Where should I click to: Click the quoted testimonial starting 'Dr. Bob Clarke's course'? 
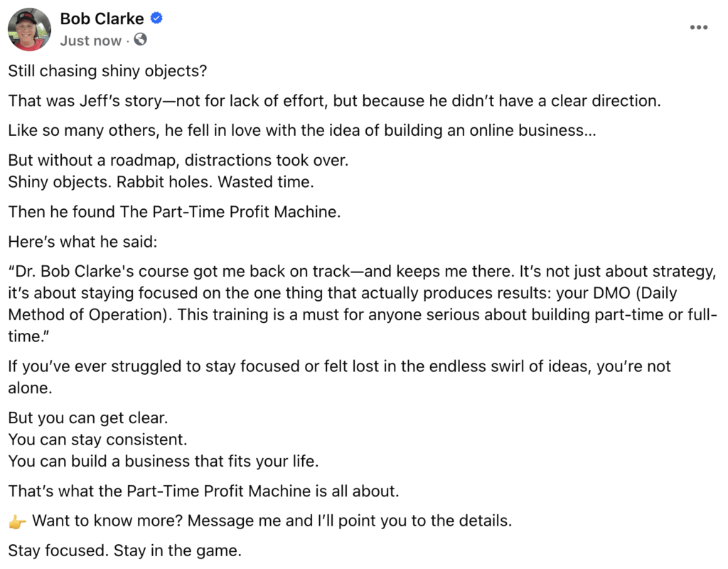point(363,304)
